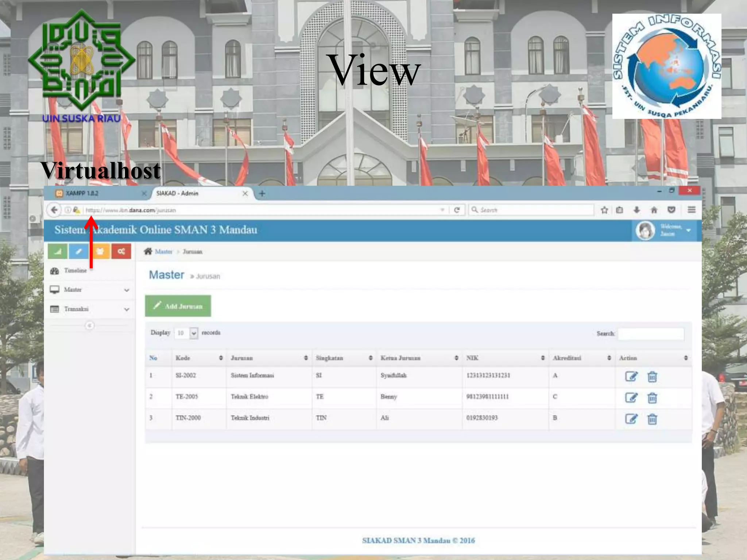The image size is (747, 560).
Task: Close the SIAKAD - Admin tab
Action: tap(245, 194)
